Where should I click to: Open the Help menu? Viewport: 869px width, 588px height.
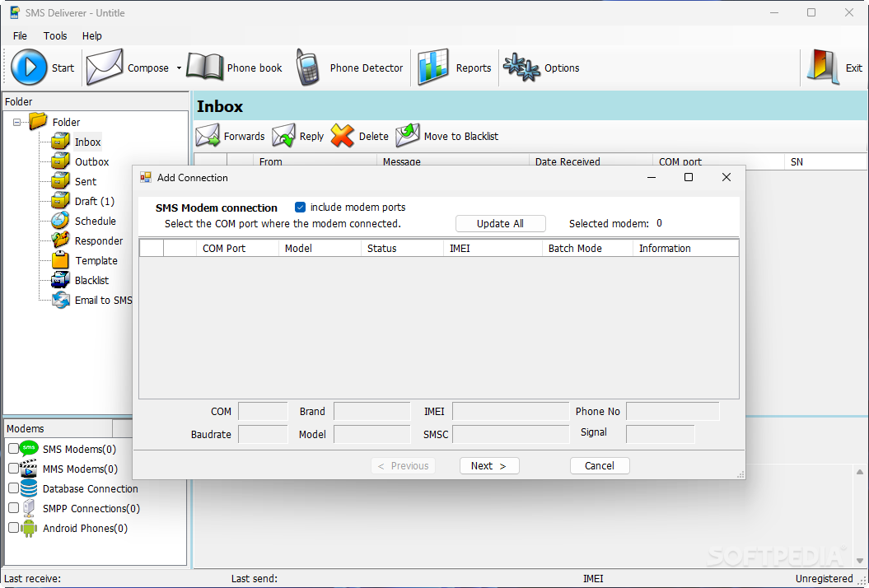tap(92, 36)
